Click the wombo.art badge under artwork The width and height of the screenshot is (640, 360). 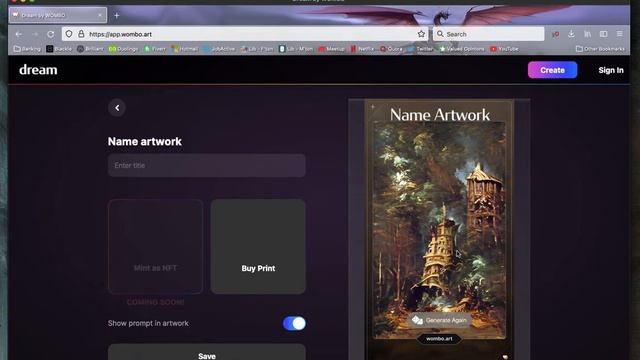point(439,339)
